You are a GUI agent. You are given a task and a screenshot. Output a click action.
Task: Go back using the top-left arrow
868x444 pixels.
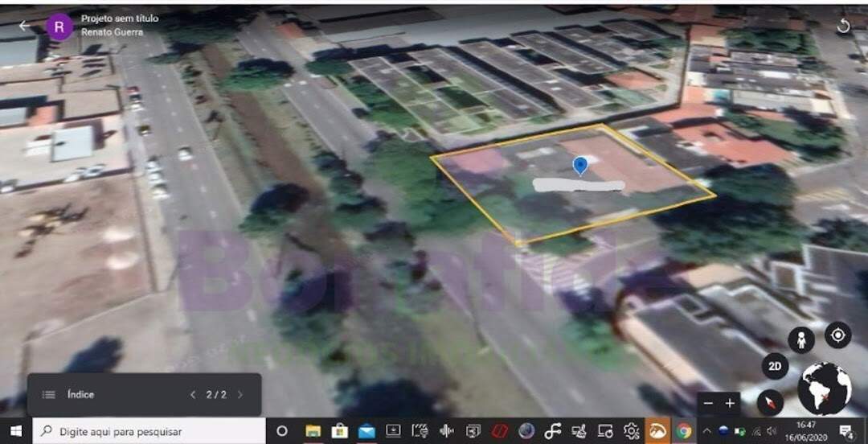[24, 26]
